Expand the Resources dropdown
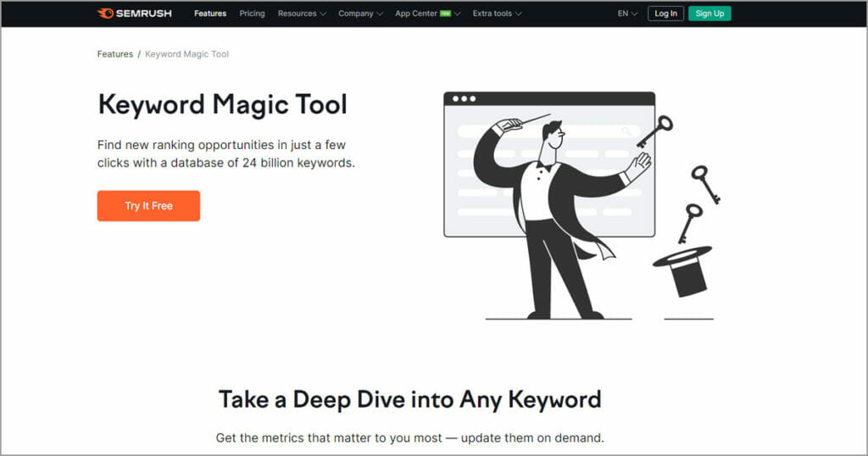 [302, 14]
